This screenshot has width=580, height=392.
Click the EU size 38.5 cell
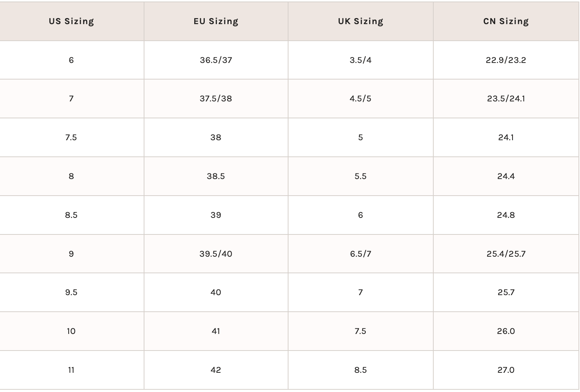(216, 176)
